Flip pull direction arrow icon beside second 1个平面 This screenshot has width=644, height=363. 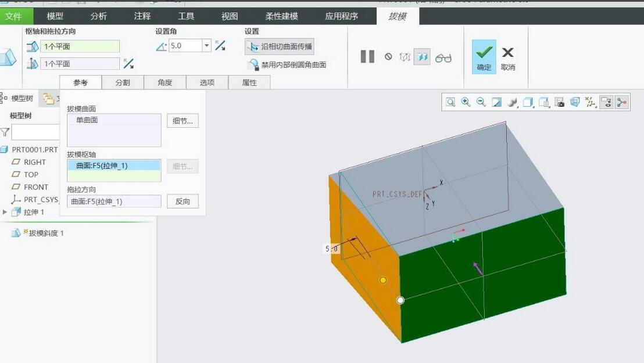[128, 64]
